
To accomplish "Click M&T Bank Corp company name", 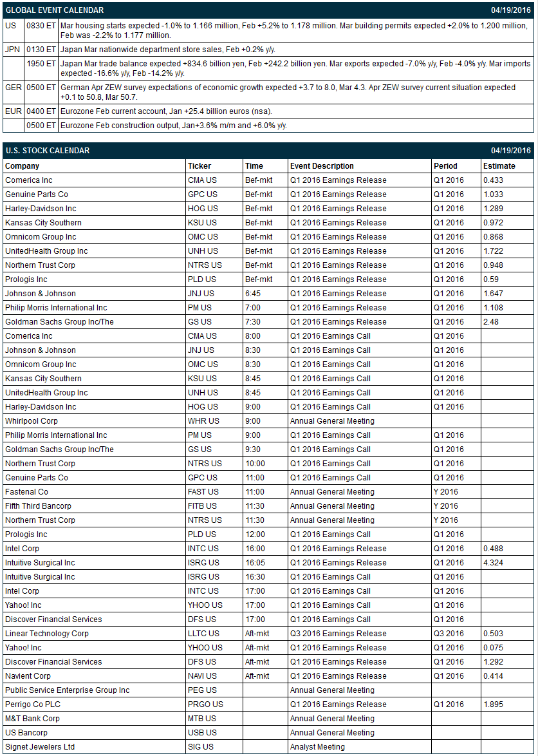I will point(32,718).
